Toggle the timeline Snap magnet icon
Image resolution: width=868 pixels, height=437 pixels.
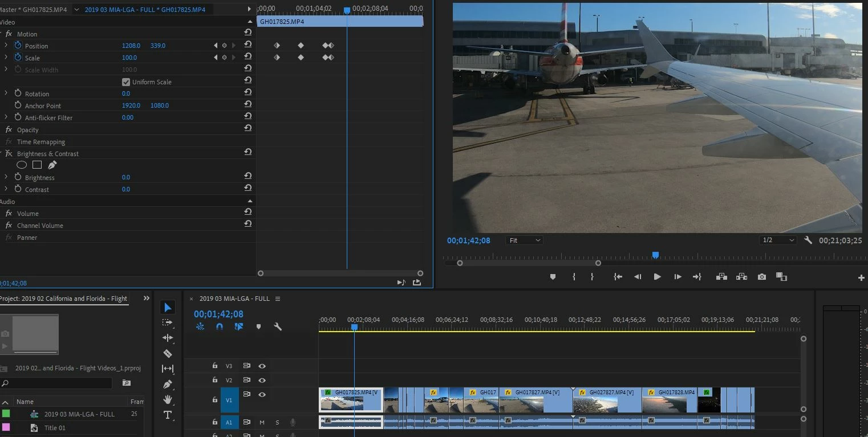tap(220, 326)
